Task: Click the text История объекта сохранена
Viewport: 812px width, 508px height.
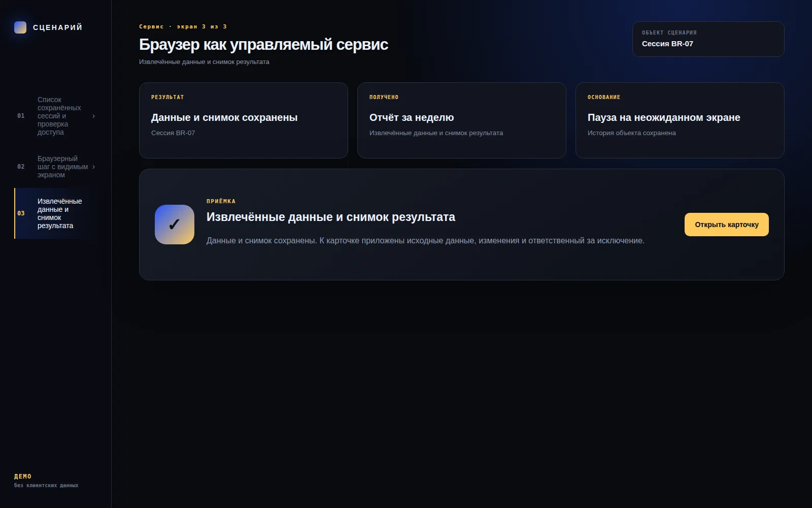Action: tap(631, 133)
